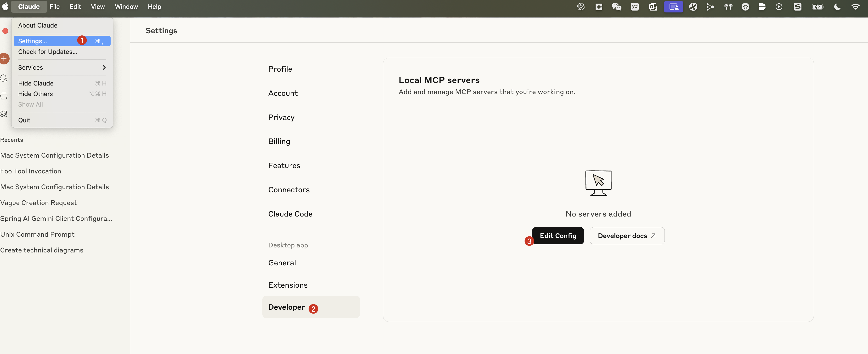Open Spring AI Gemini Client Configura... chat
Screen dimensions: 868x354
[56, 219]
